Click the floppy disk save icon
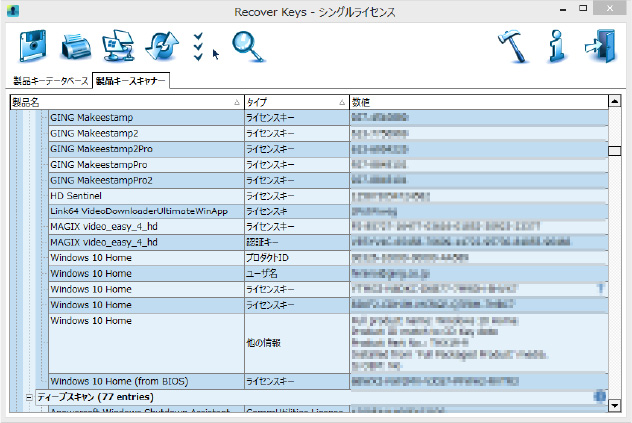The width and height of the screenshot is (632, 423). click(x=32, y=46)
